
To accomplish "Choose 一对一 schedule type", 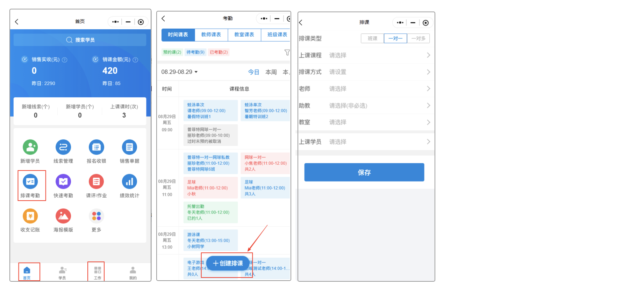I will 395,38.
